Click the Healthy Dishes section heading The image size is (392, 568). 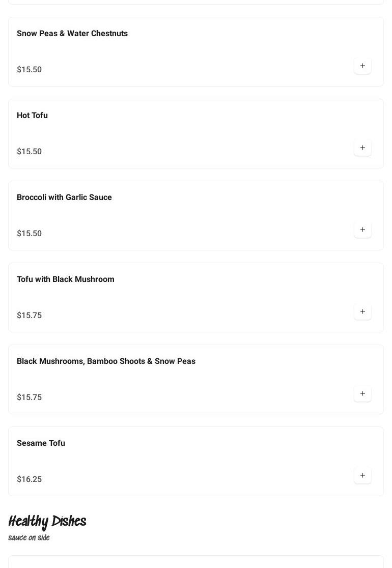pyautogui.click(x=47, y=522)
